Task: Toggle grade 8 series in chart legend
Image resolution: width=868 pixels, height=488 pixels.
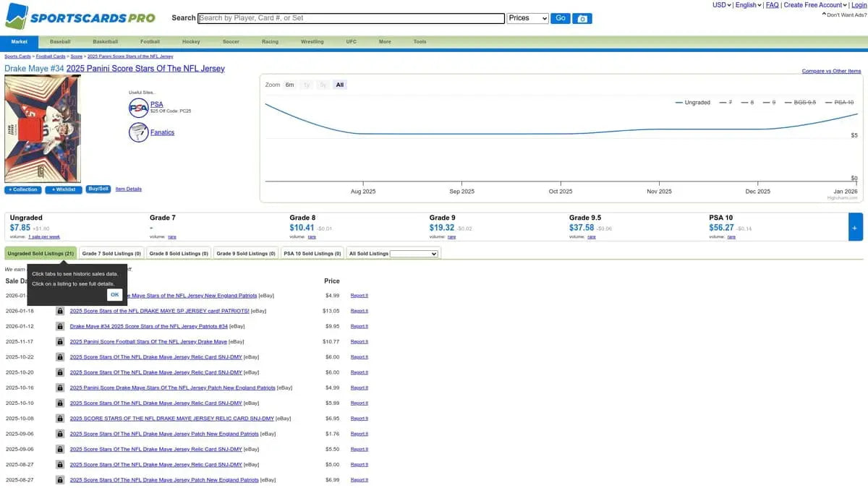Action: (747, 103)
